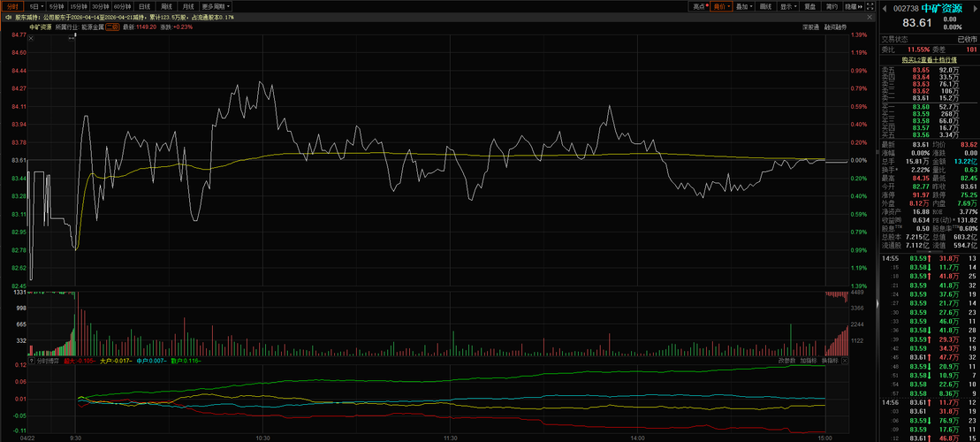Expand the 更多周期 dropdown
980x442 pixels.
click(216, 6)
